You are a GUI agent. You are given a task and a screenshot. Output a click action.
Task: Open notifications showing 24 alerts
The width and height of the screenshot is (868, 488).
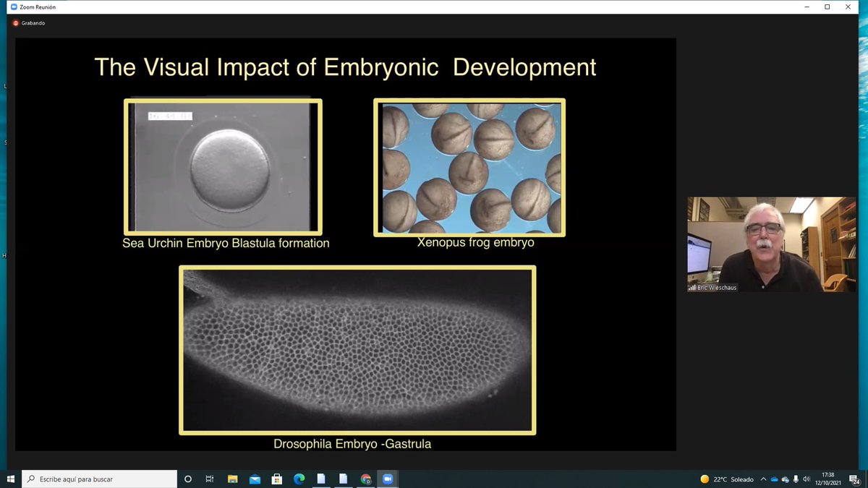point(854,479)
